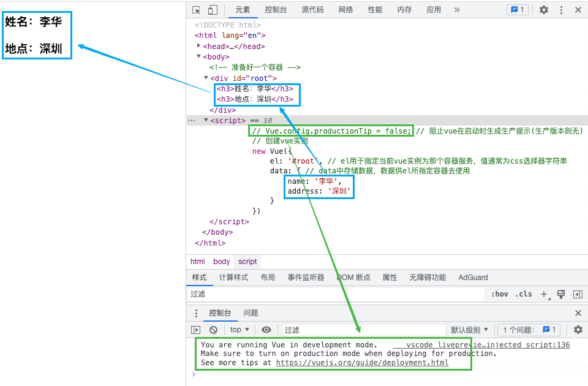The width and height of the screenshot is (588, 386).
Task: Click the console 过滤 filter input field
Action: pos(363,330)
